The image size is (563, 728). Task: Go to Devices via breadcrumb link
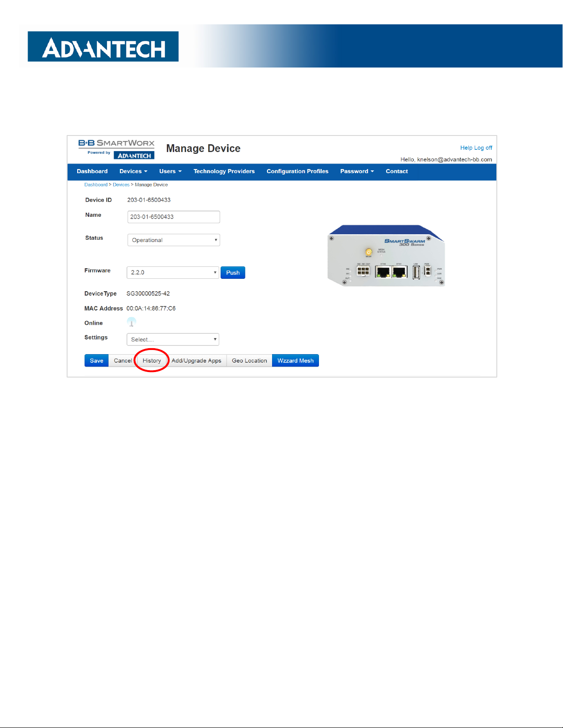coord(121,185)
